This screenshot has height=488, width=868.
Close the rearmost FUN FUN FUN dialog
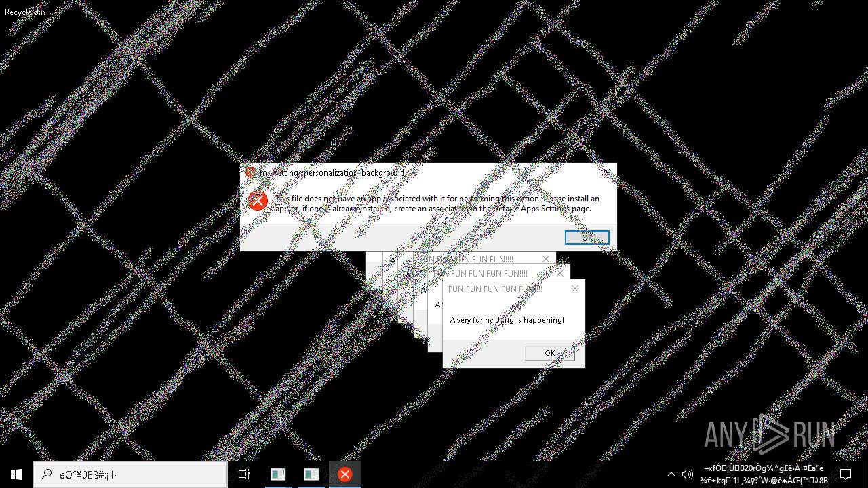546,259
